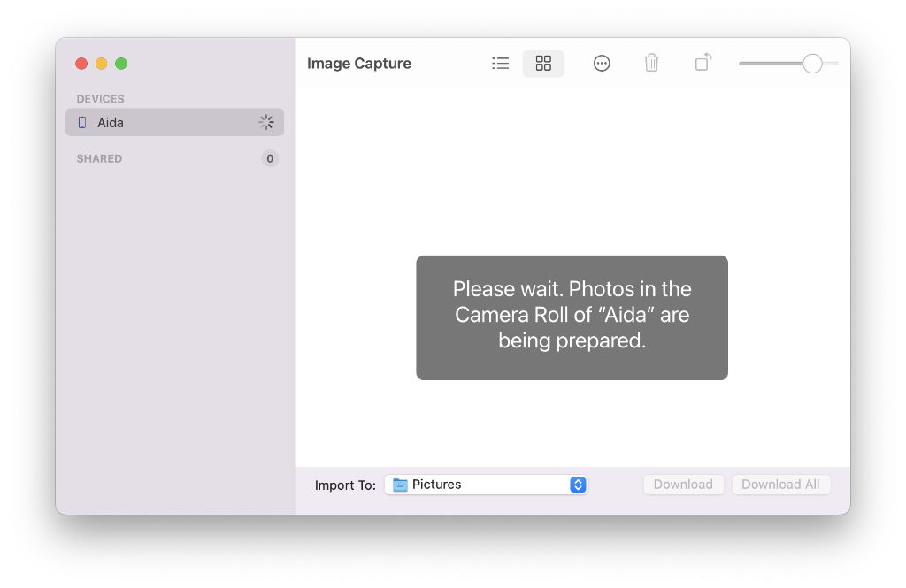Expand the DEVICES section header

point(100,99)
